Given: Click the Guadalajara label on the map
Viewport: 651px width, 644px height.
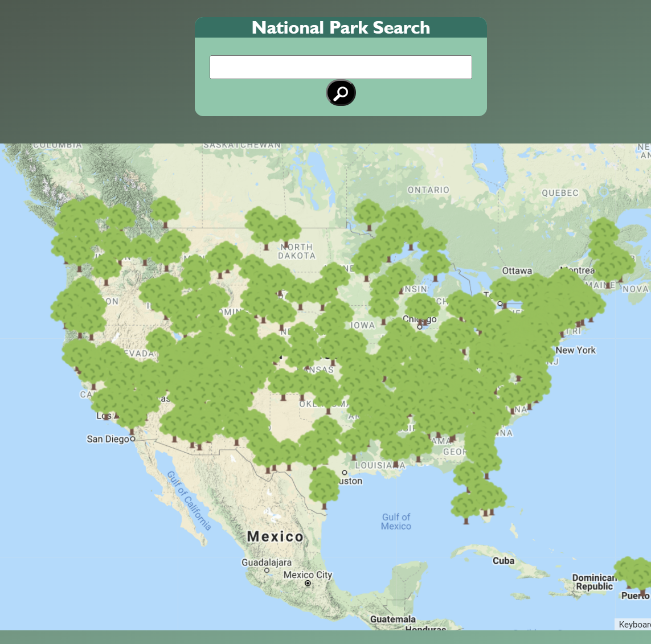Looking at the screenshot, I should (x=267, y=563).
